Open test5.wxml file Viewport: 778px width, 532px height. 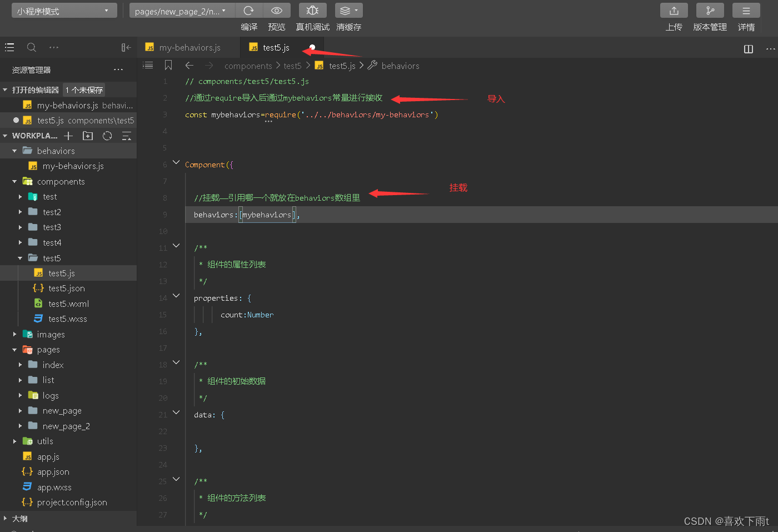pos(68,304)
